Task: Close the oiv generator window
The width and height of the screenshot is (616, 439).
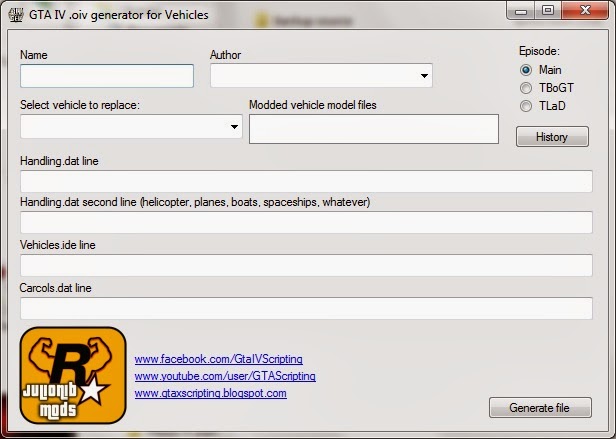Action: pyautogui.click(x=585, y=11)
